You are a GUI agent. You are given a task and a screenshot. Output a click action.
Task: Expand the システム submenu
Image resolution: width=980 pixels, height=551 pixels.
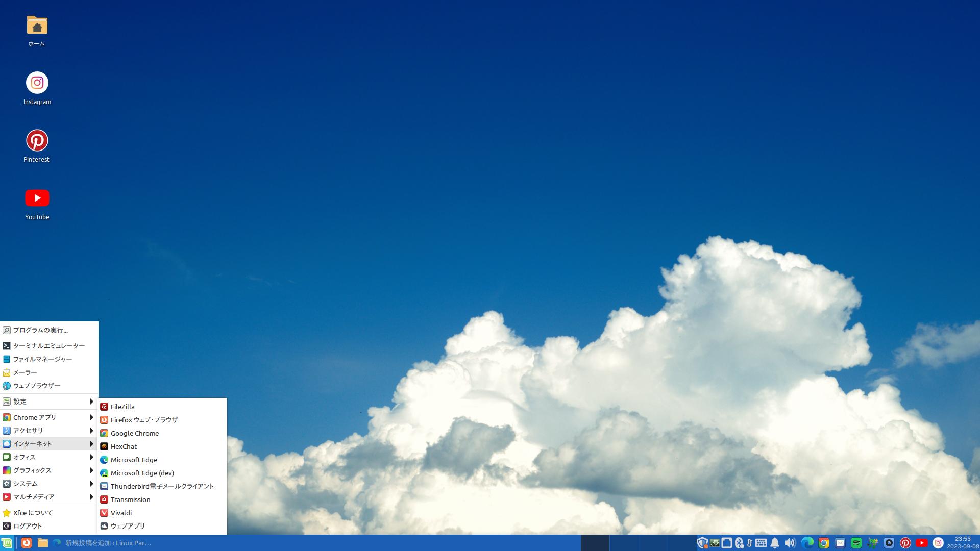[x=49, y=484]
